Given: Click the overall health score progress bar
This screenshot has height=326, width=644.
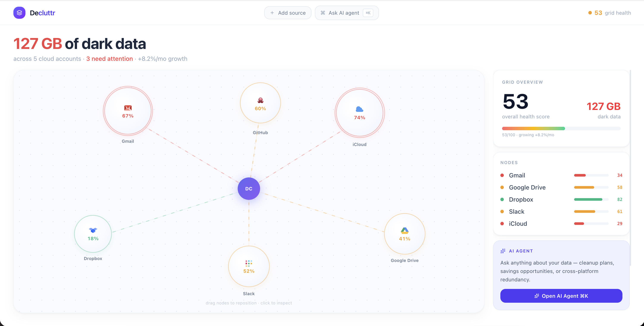Looking at the screenshot, I should tap(561, 129).
